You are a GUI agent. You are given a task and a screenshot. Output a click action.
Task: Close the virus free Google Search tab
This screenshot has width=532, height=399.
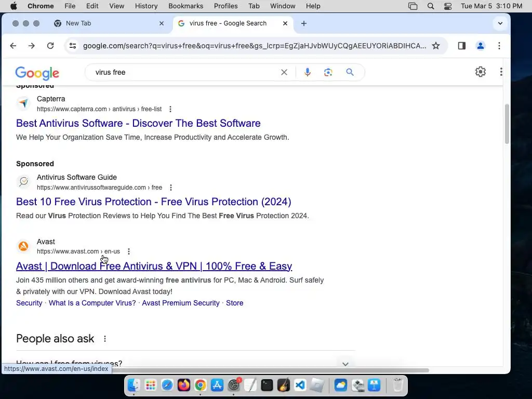(x=285, y=23)
